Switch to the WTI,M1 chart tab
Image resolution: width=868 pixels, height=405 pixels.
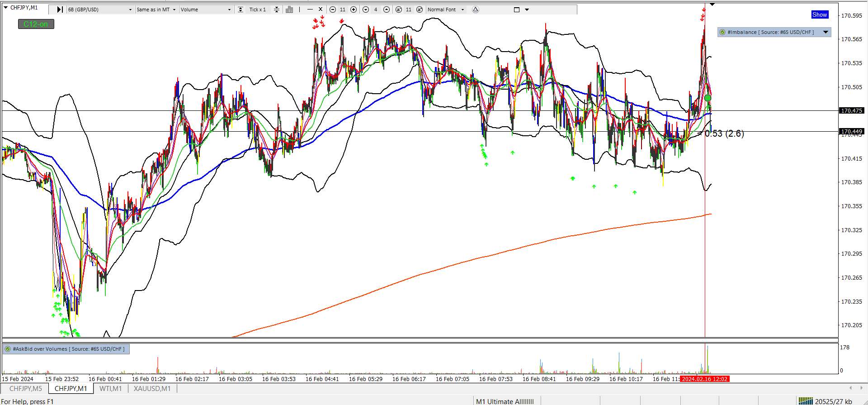pos(110,389)
